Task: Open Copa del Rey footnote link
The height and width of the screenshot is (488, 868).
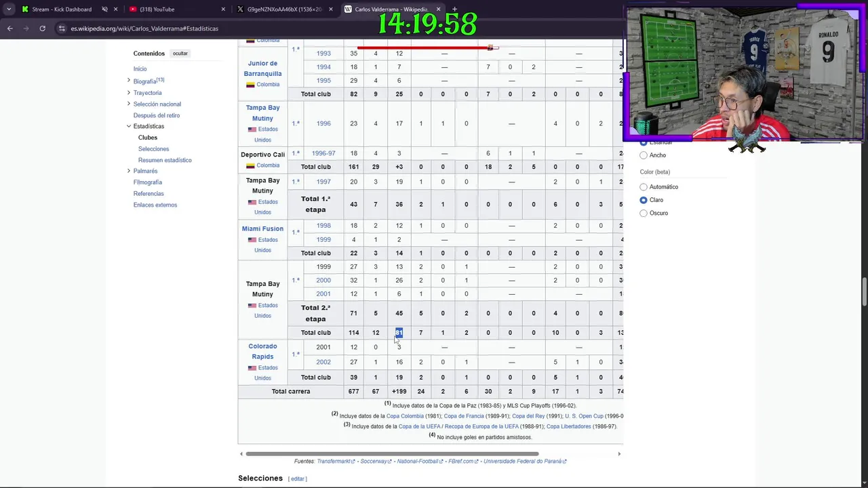Action: (528, 416)
